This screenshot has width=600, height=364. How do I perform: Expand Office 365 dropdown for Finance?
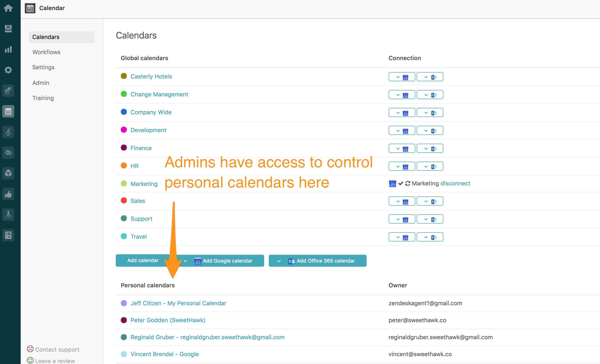430,148
